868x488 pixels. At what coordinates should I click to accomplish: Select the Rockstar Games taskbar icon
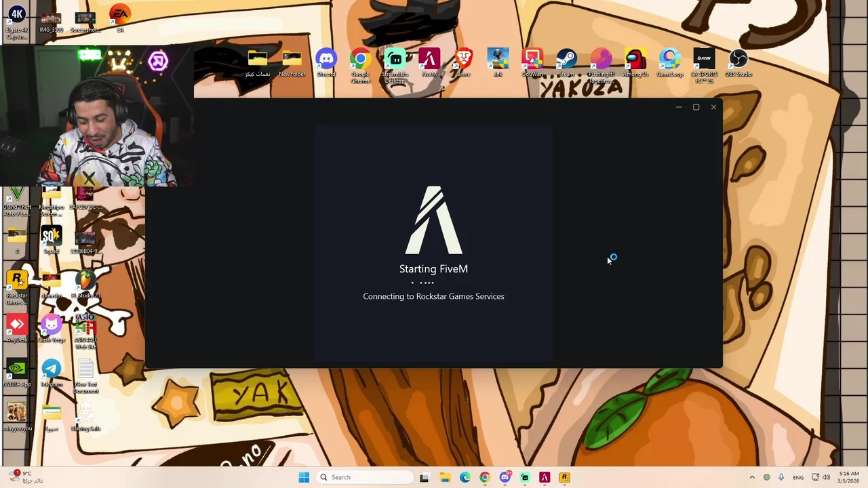[564, 477]
